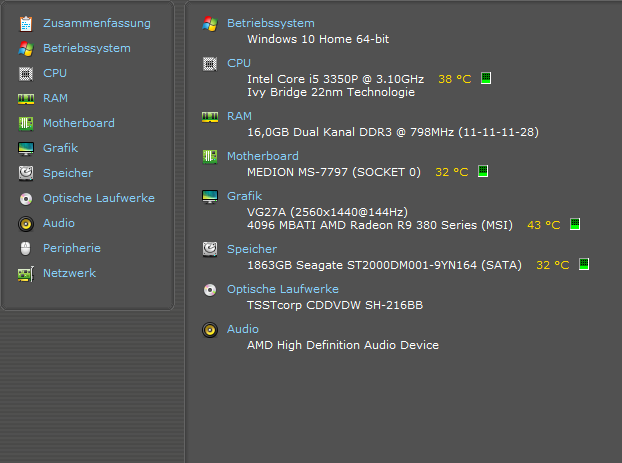Screen dimensions: 622x463
Task: Click the green CPU temperature indicator
Action: [x=486, y=78]
